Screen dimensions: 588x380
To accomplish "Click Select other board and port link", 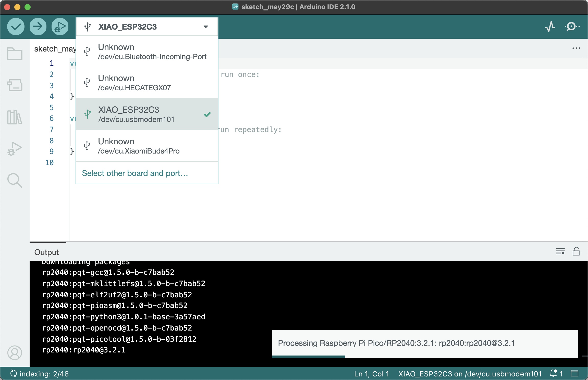I will (135, 173).
